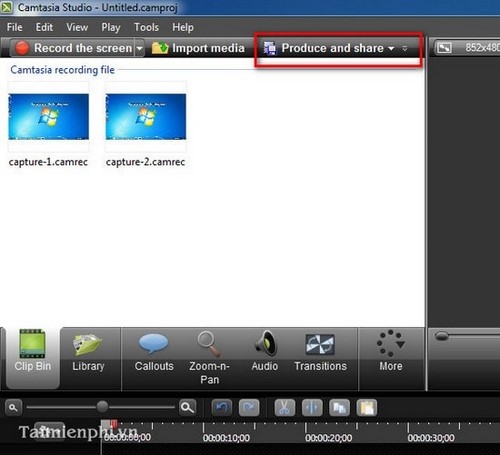The width and height of the screenshot is (500, 455).
Task: Click the Record the screen button
Action: (x=73, y=48)
